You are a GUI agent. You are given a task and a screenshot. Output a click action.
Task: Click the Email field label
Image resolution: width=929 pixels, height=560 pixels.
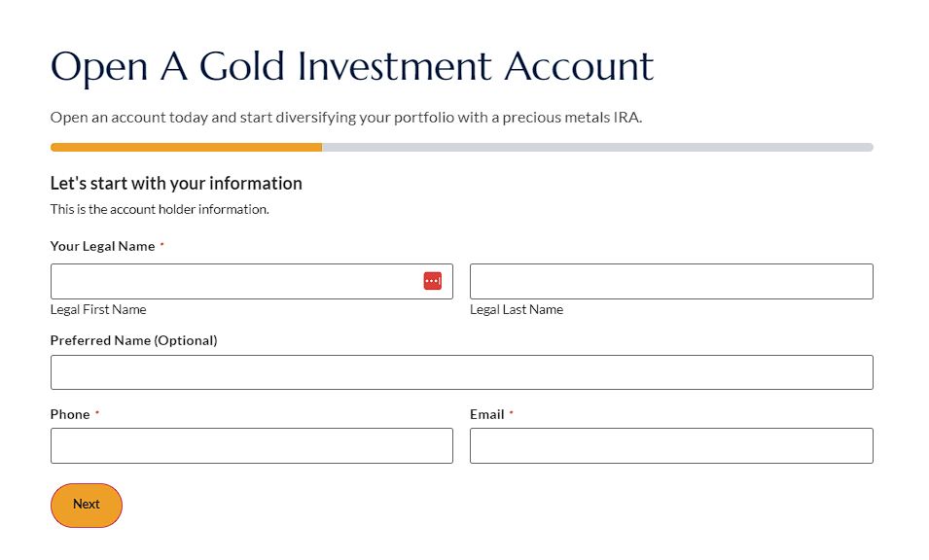[487, 414]
